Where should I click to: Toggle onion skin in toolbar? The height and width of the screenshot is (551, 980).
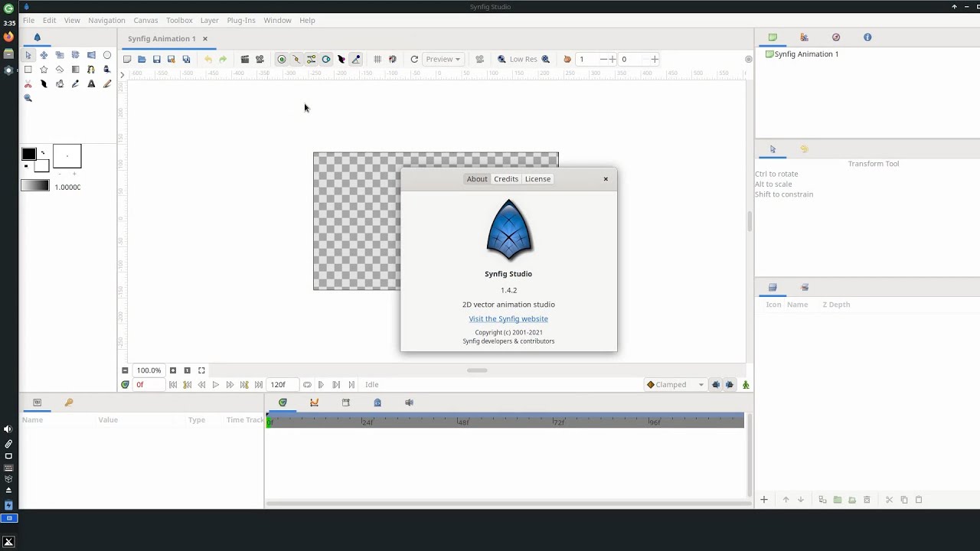click(x=567, y=59)
